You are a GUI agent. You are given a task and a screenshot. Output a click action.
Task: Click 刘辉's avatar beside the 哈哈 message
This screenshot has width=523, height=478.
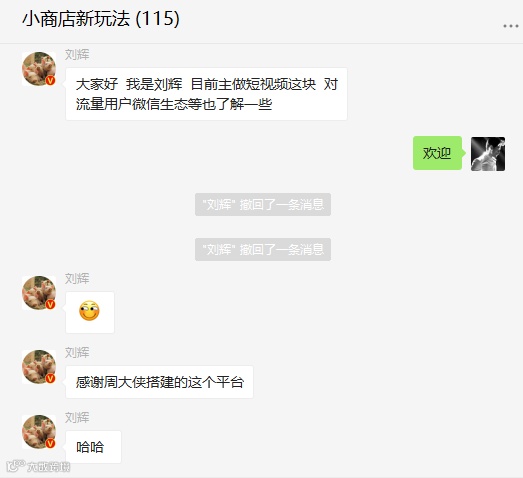pos(39,432)
